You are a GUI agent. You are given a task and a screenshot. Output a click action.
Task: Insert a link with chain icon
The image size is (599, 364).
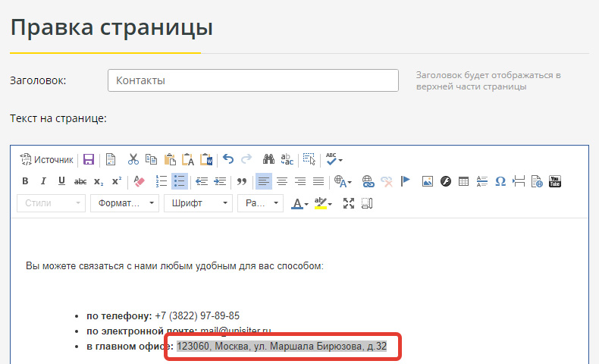[368, 181]
